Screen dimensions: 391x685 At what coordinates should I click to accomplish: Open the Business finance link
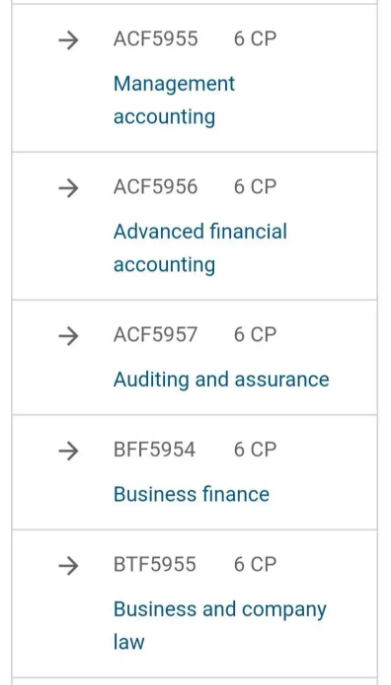point(191,494)
